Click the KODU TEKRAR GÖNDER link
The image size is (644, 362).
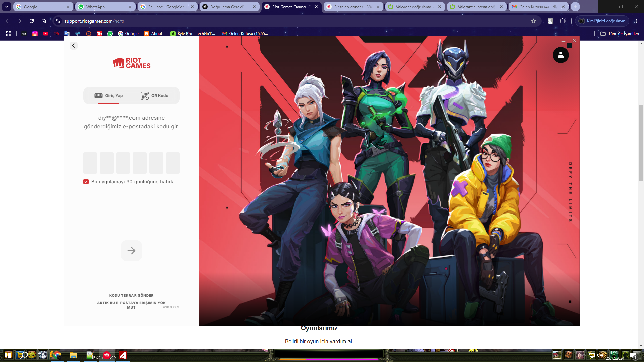pyautogui.click(x=131, y=295)
